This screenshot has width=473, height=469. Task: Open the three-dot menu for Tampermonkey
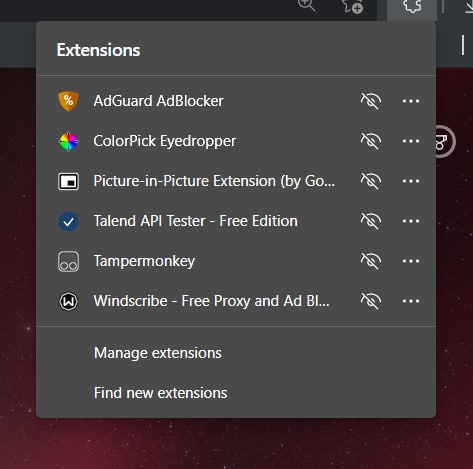point(411,261)
